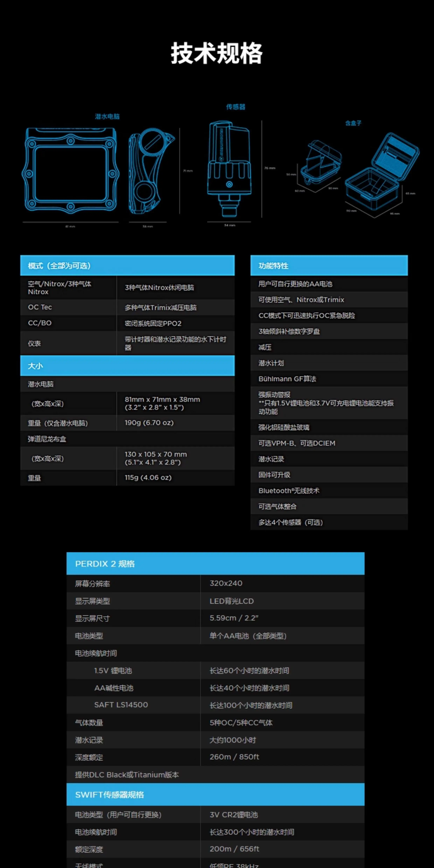Screen dimensions: 434x868
Task: Open the transmitter sensor diagram
Action: [x=229, y=169]
